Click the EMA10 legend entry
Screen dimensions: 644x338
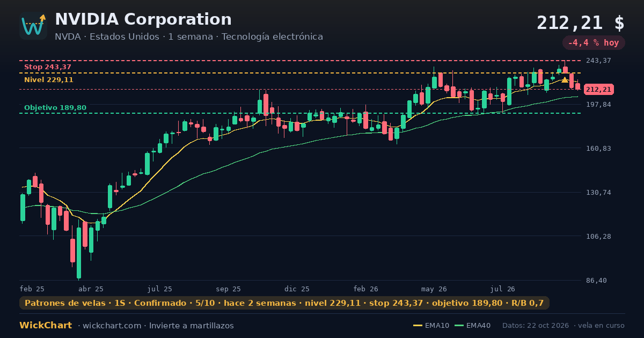(431, 326)
